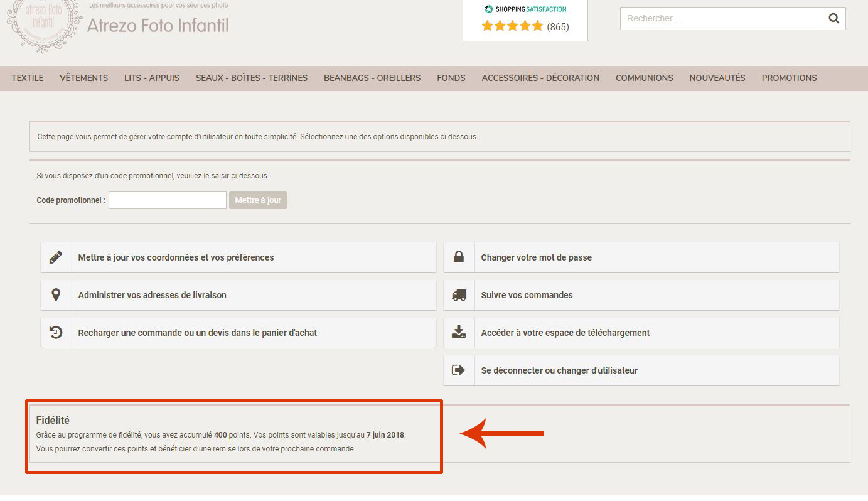Click the truck order tracking icon

[x=459, y=295]
